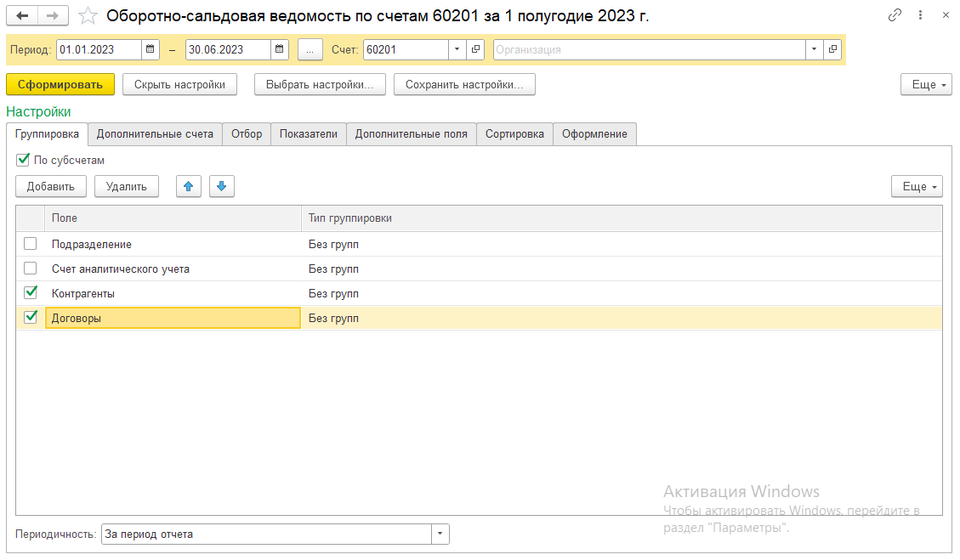Expand the Организация dropdown list
Image resolution: width=960 pixels, height=560 pixels.
[815, 50]
